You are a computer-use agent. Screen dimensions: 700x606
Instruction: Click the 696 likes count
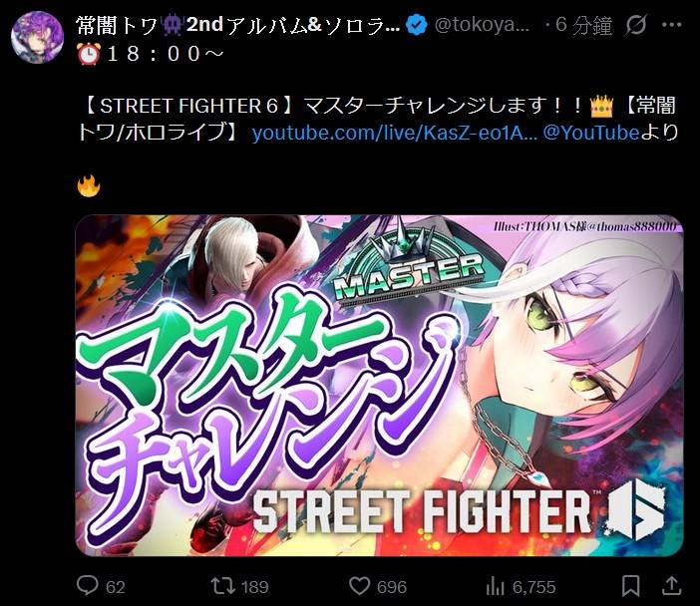click(x=392, y=587)
